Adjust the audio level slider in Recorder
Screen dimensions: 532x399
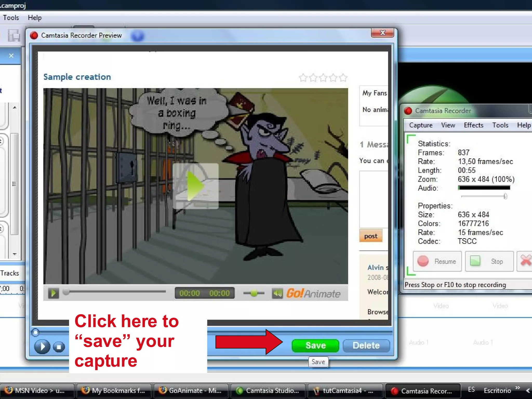pyautogui.click(x=505, y=197)
